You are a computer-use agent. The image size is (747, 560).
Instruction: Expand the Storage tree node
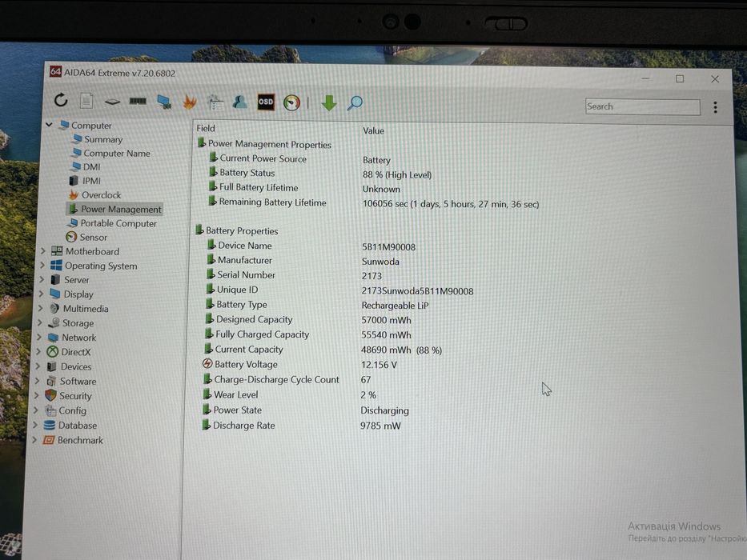(39, 322)
